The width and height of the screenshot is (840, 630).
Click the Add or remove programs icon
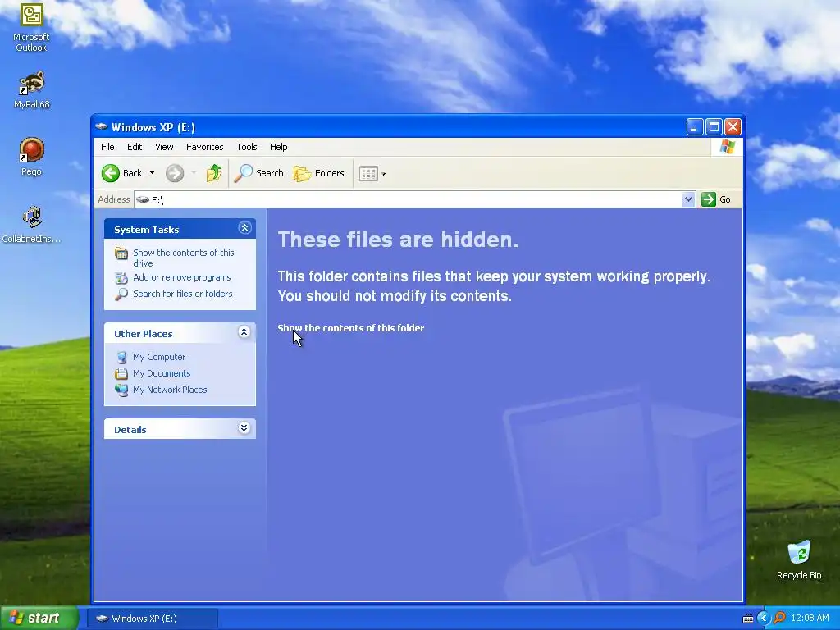[x=121, y=277]
